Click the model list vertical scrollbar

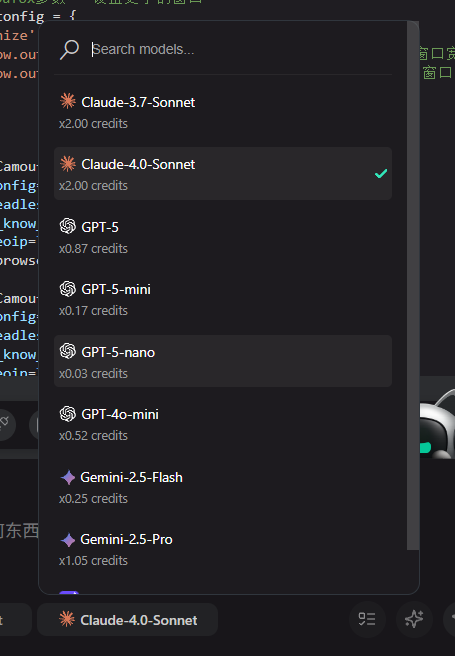tap(413, 285)
